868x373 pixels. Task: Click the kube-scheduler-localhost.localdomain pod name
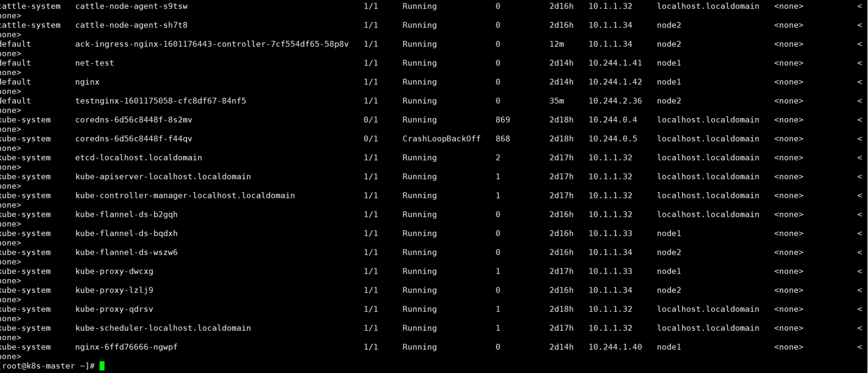(x=163, y=328)
